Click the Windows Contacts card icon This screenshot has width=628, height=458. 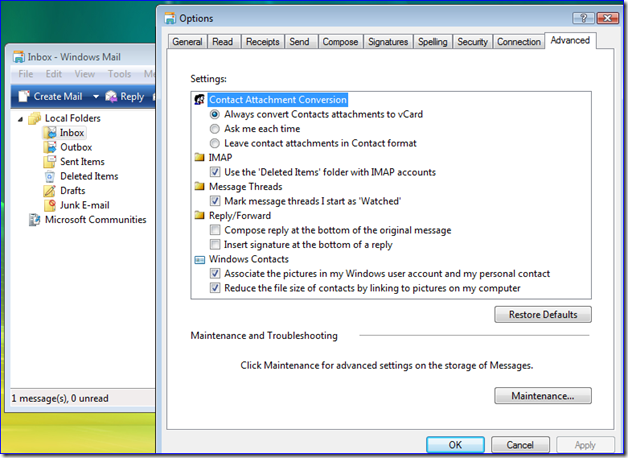[199, 260]
